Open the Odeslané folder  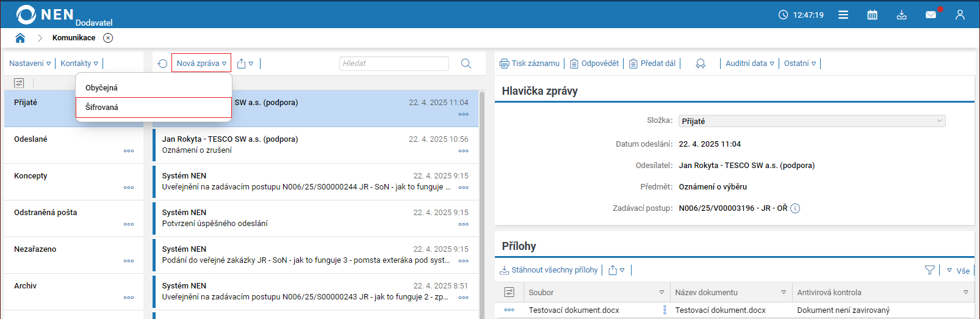[x=74, y=145]
